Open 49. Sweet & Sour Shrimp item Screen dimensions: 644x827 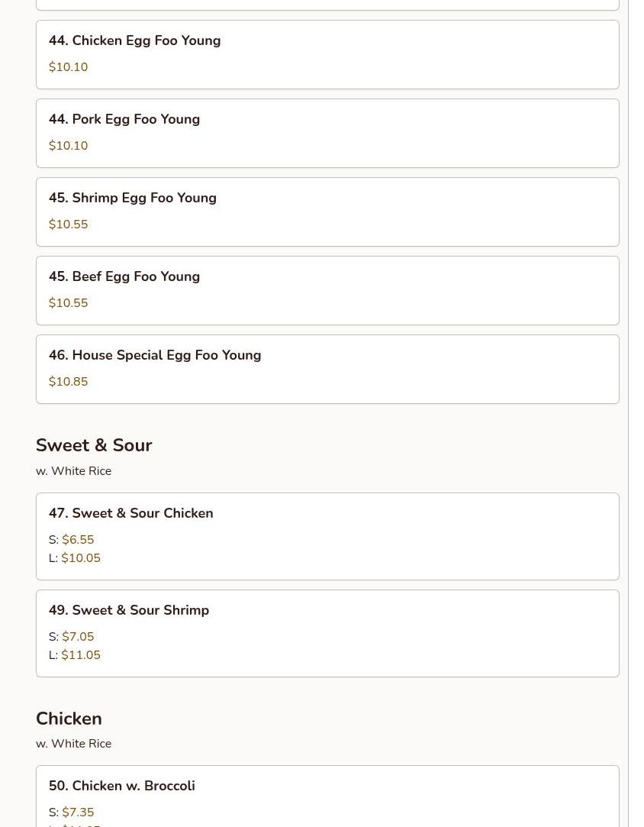point(129,611)
